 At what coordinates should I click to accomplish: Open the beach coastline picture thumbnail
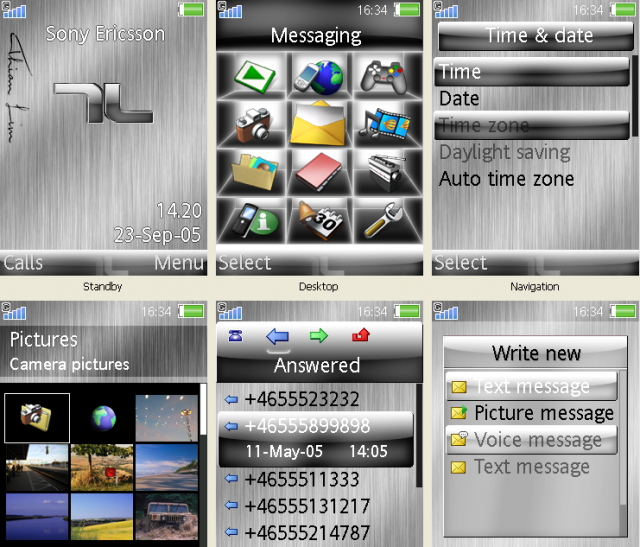click(167, 468)
